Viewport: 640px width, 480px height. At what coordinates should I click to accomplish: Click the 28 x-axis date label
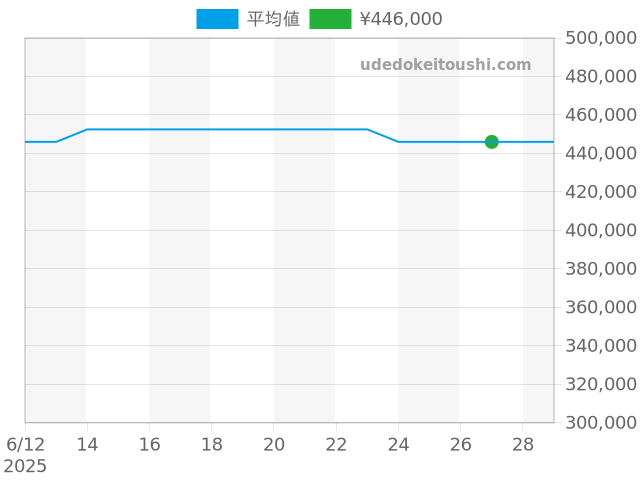(x=522, y=443)
